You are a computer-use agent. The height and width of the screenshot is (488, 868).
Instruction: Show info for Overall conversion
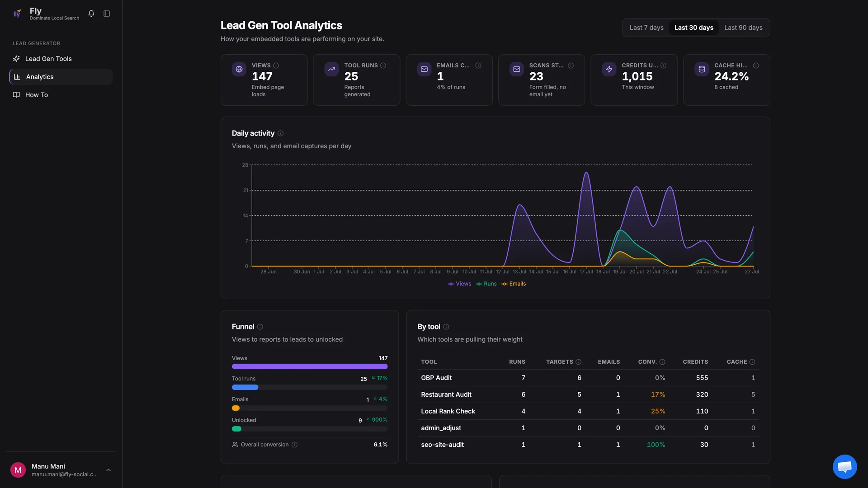click(x=295, y=445)
